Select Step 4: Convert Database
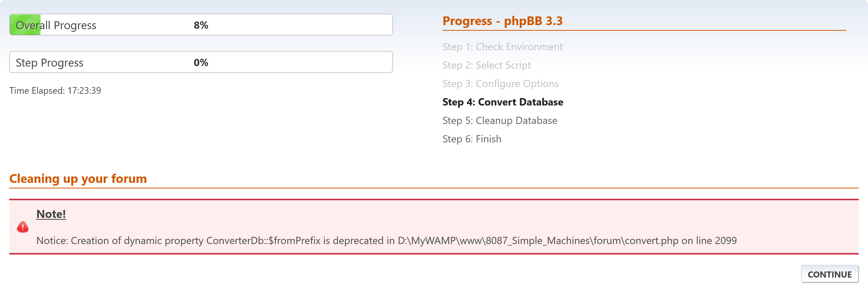The height and width of the screenshot is (295, 868). tap(503, 102)
